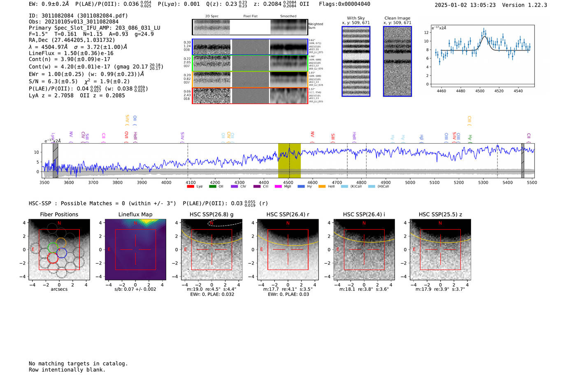Screen dimensions: 576x392
Task: Open the HSC SSP(25.5) z cutout
Action: (440, 250)
